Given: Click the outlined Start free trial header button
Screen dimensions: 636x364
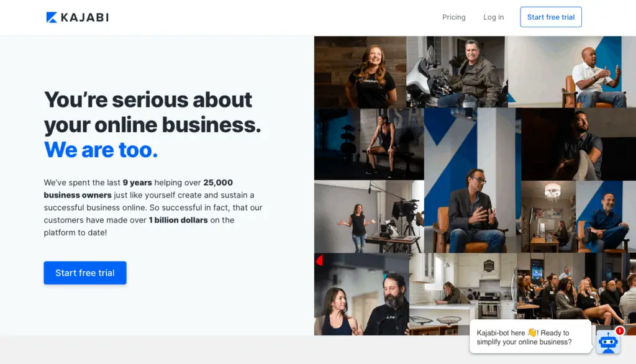Looking at the screenshot, I should coord(551,17).
